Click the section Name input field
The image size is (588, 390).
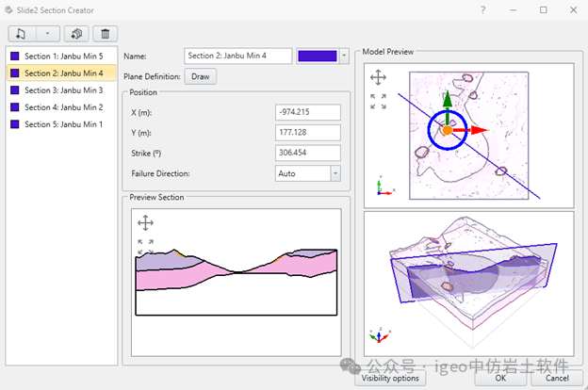[238, 56]
